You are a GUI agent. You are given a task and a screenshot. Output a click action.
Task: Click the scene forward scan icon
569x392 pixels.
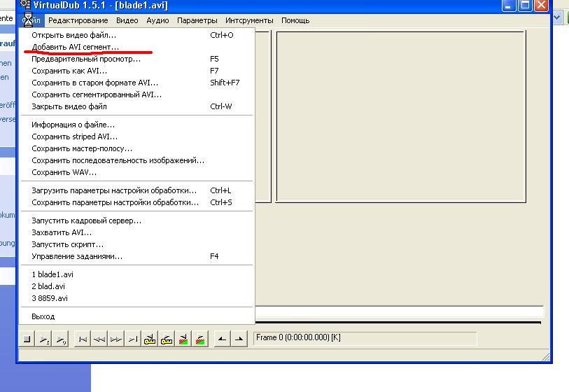click(x=200, y=339)
